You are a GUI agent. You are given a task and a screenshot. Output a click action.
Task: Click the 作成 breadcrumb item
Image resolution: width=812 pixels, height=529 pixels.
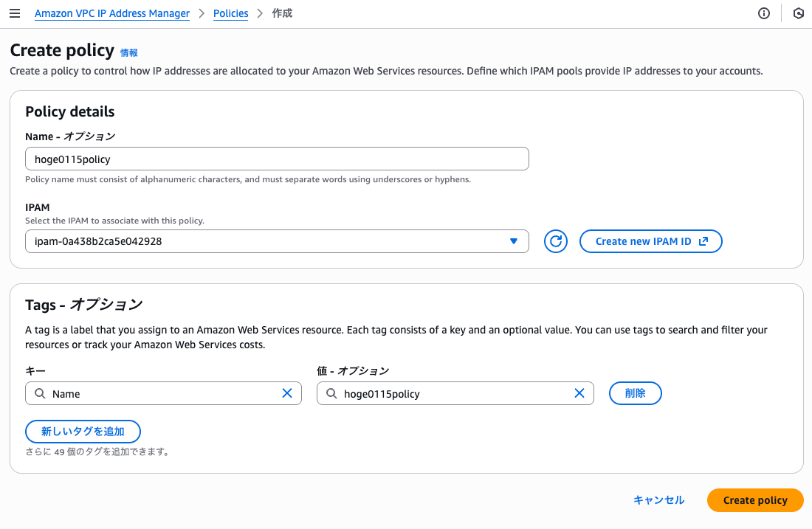tap(282, 13)
